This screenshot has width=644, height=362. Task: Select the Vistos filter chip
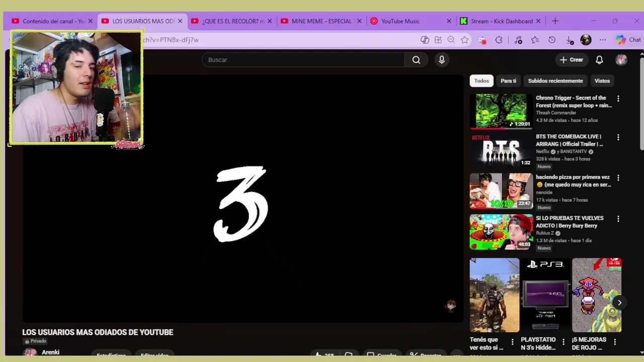[x=602, y=81]
